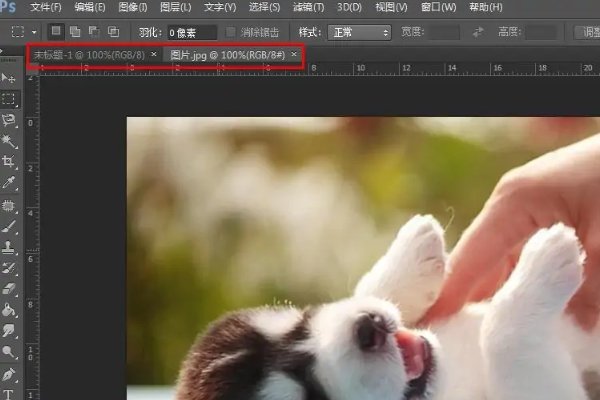This screenshot has width=600, height=400.
Task: Select the Clone Stamp tool
Action: [8, 248]
